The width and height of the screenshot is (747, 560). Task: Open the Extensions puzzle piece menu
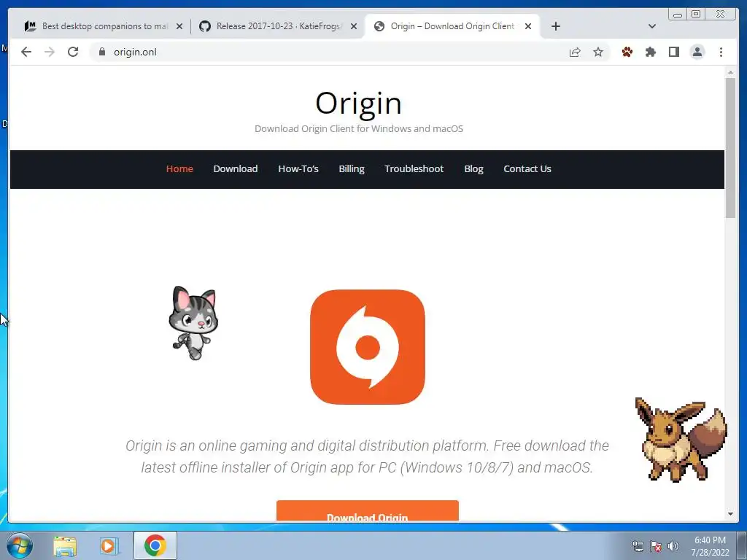tap(650, 52)
